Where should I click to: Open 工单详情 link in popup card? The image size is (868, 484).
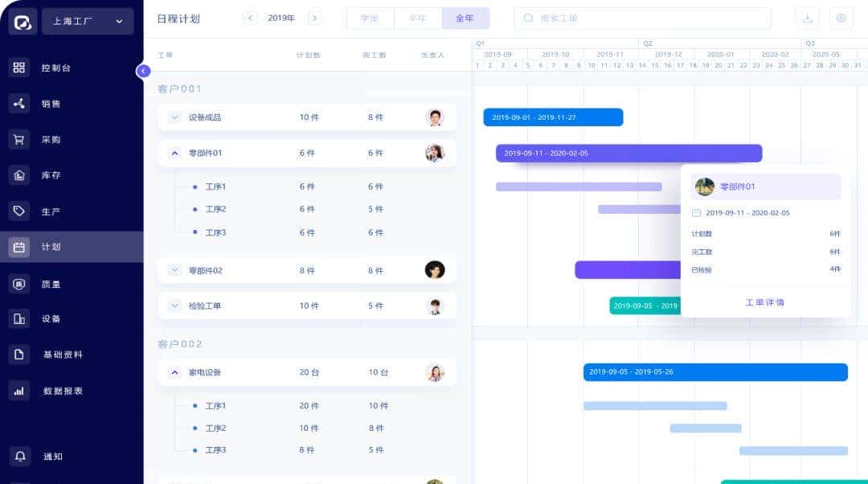click(765, 301)
